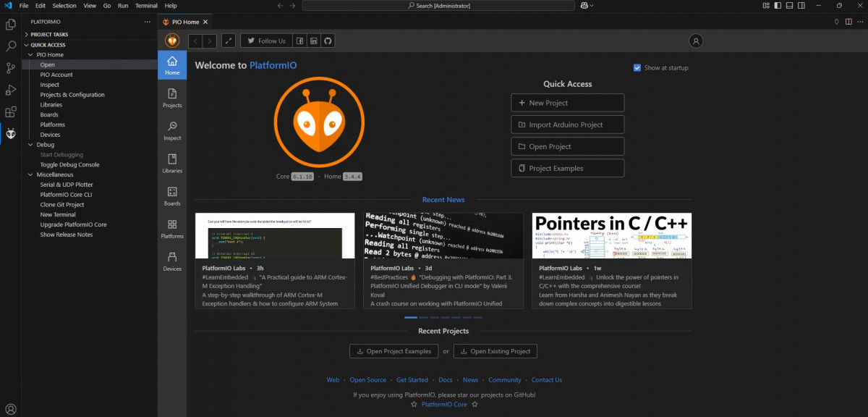The image size is (868, 417).
Task: Select the Extensions icon in the activity bar
Action: [10, 112]
